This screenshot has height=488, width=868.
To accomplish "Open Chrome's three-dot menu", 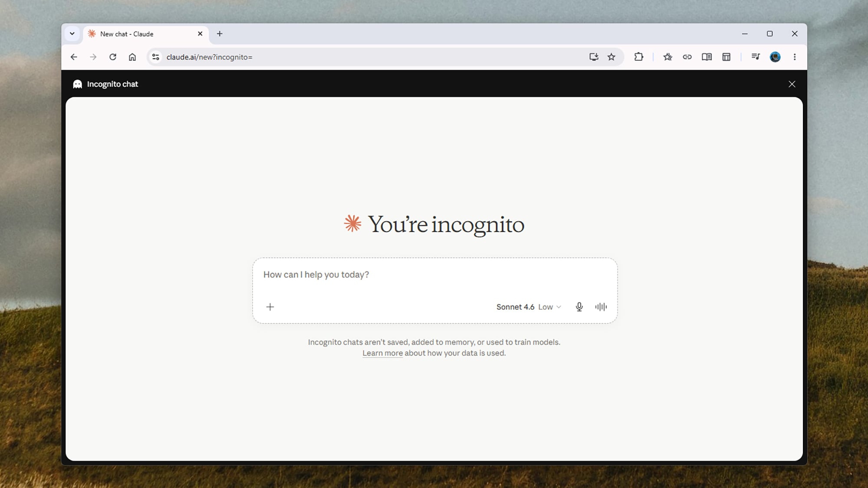I will 795,57.
